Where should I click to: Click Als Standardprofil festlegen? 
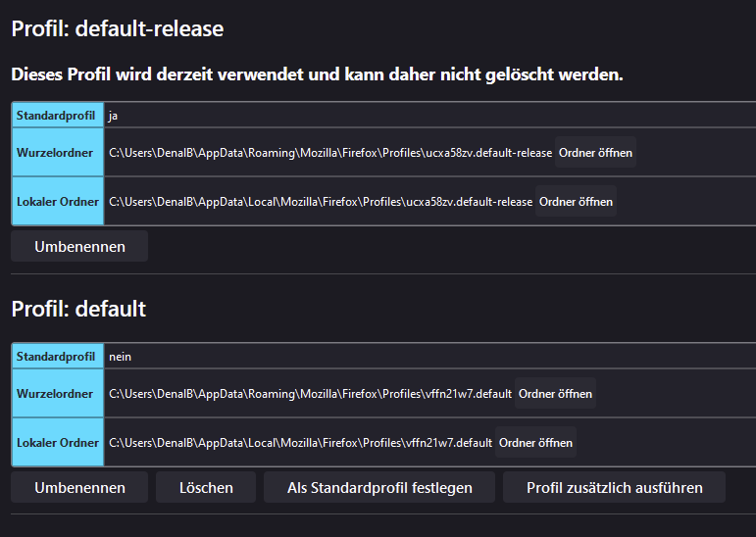(x=379, y=488)
